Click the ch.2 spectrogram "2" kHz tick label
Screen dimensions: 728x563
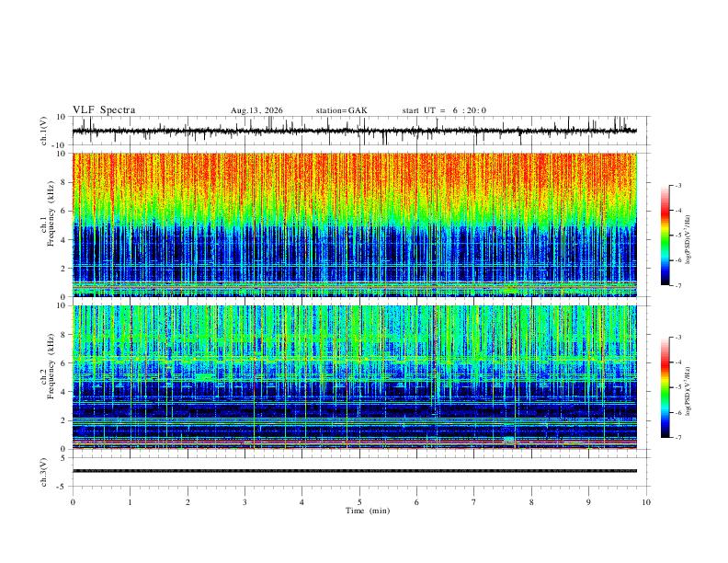pos(64,420)
